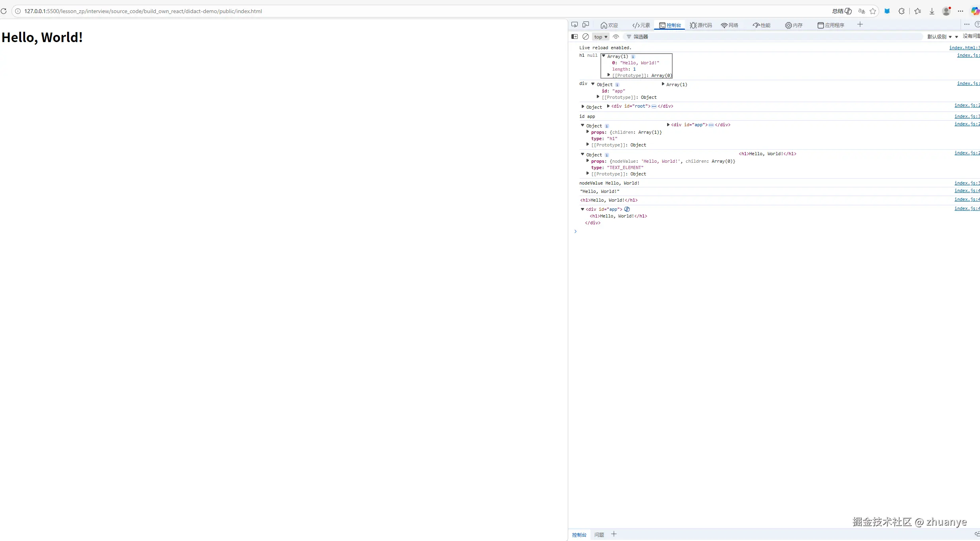This screenshot has width=980, height=541.
Task: Open the 默认级别 log level dropdown
Action: [x=939, y=37]
